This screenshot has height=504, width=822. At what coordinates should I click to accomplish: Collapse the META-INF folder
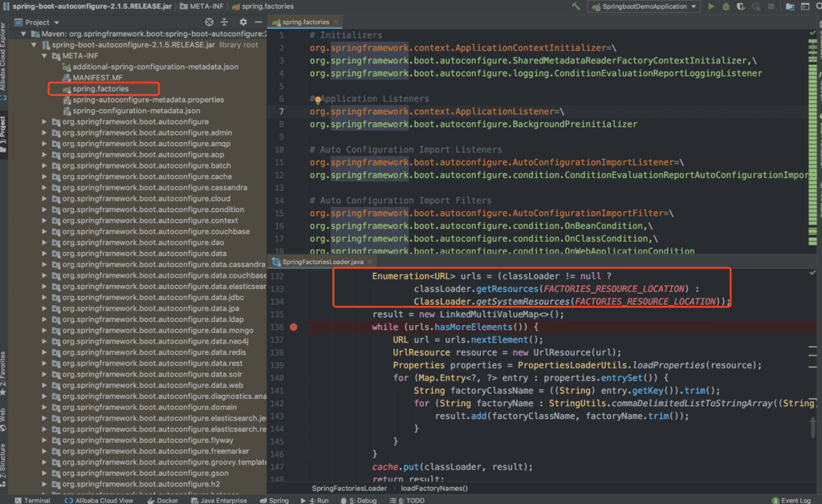click(45, 55)
